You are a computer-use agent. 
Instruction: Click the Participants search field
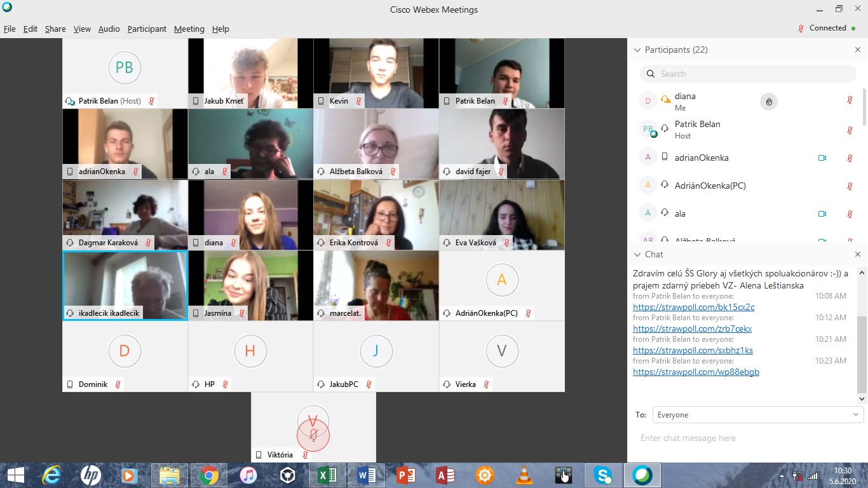click(x=748, y=74)
